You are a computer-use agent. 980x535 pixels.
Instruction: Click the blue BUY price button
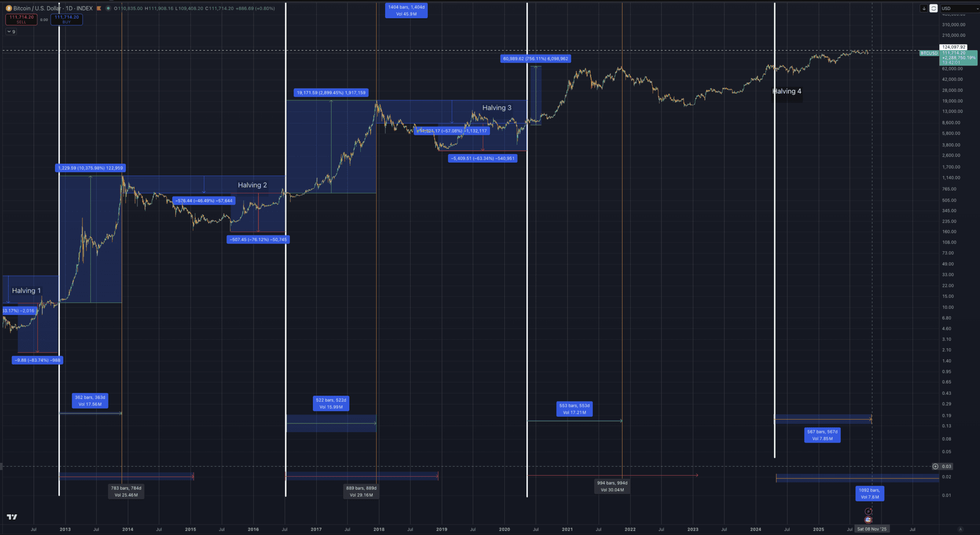[67, 19]
